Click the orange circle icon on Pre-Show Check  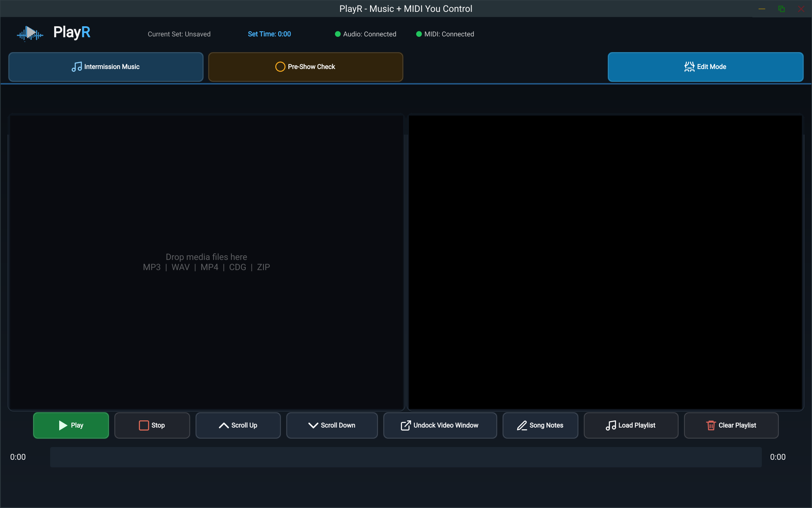pos(280,67)
